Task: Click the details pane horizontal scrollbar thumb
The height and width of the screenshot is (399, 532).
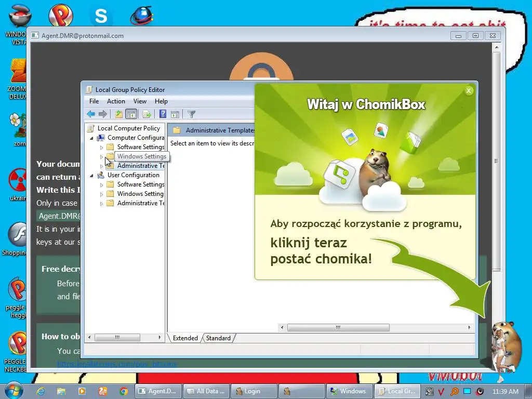Action: [x=338, y=327]
